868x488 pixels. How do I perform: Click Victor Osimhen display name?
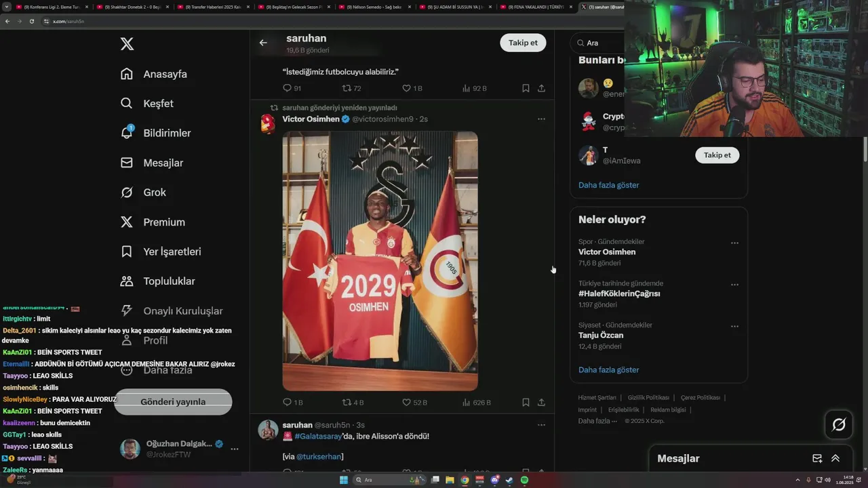coord(311,119)
